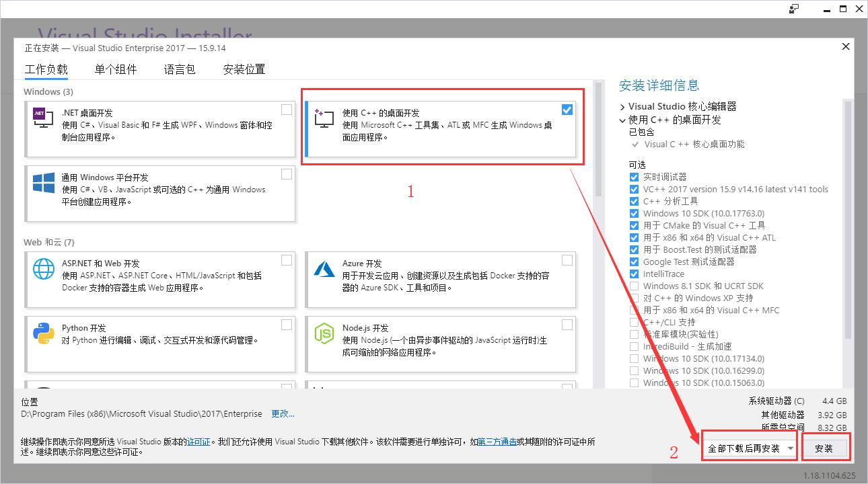The height and width of the screenshot is (484, 868).
Task: Click the Node.js development logo icon
Action: pyautogui.click(x=324, y=333)
